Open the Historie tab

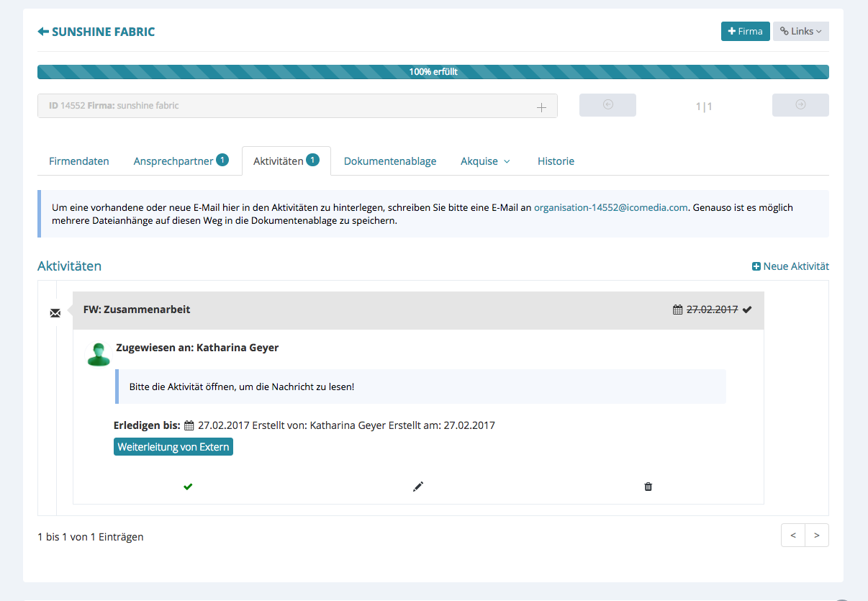[x=556, y=161]
